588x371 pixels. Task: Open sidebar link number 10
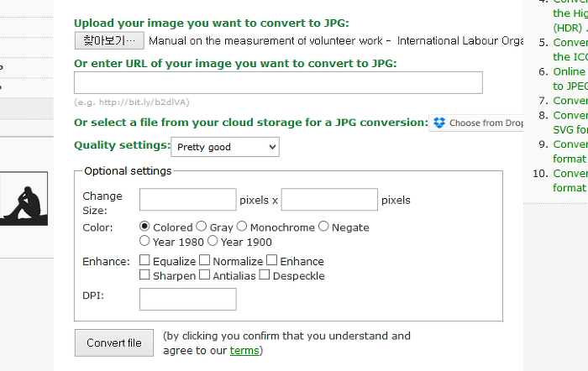[570, 180]
